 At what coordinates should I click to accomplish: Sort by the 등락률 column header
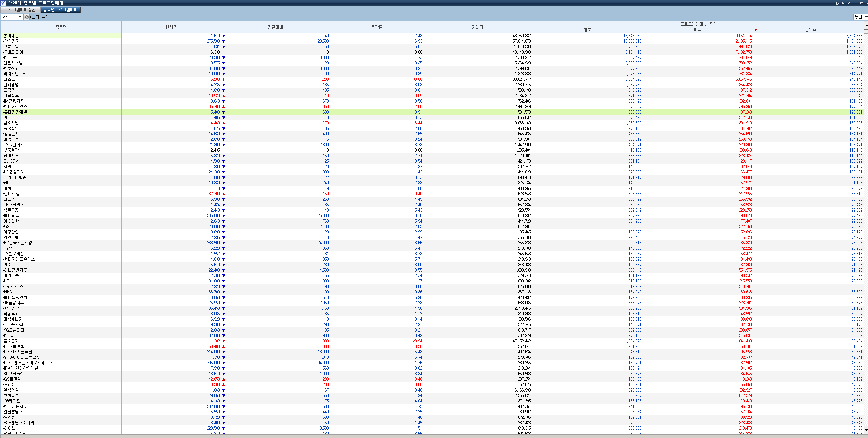pos(376,27)
